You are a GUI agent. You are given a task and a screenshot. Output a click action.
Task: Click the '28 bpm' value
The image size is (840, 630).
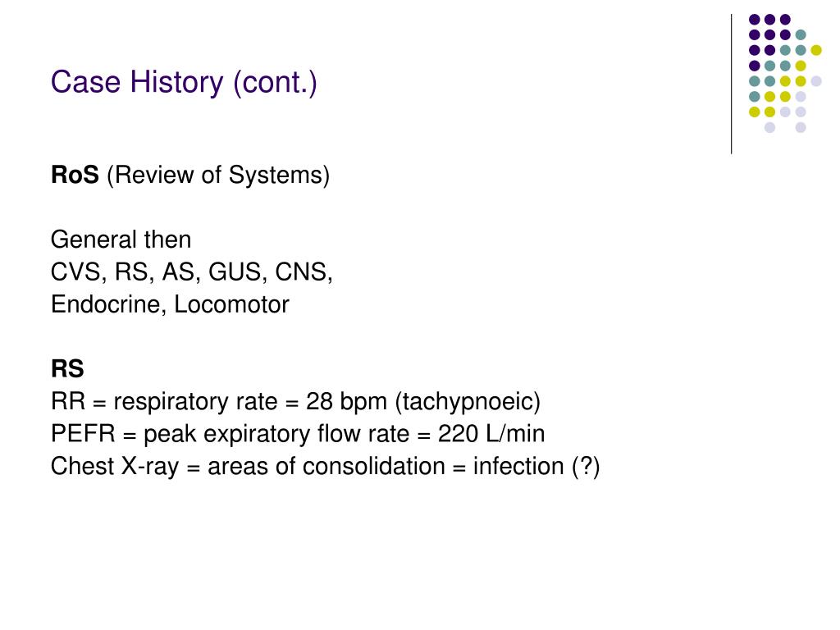tap(346, 401)
